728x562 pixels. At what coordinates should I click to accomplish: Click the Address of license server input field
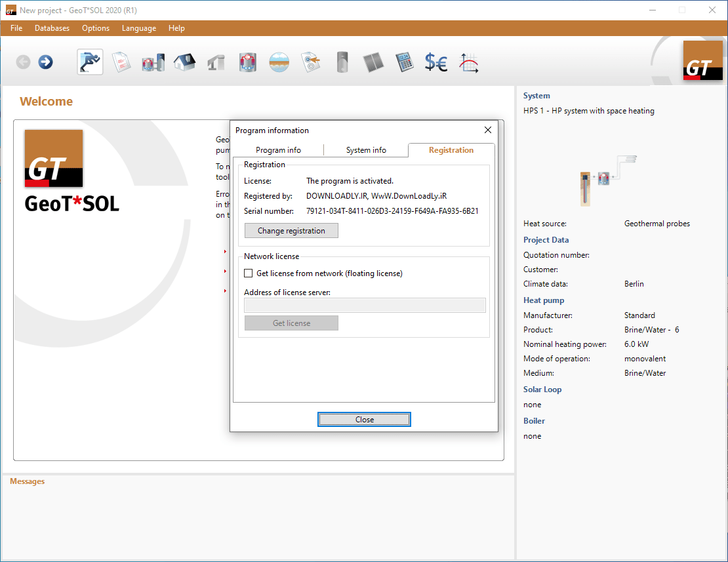[x=365, y=304]
